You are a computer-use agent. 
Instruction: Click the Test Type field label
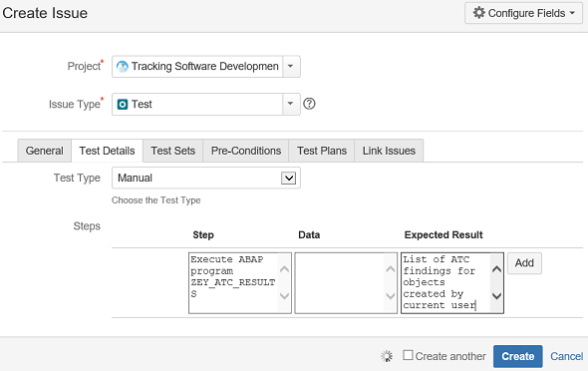pyautogui.click(x=77, y=178)
